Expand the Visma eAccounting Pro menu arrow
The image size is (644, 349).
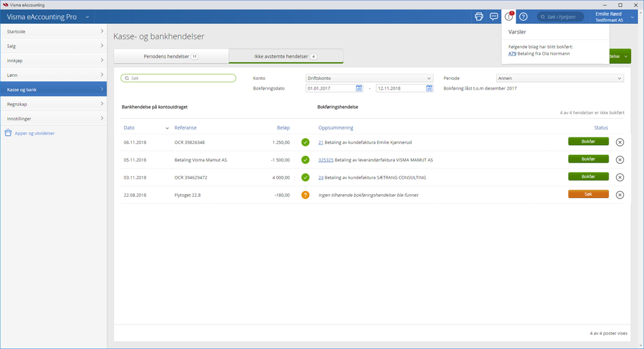pos(87,17)
